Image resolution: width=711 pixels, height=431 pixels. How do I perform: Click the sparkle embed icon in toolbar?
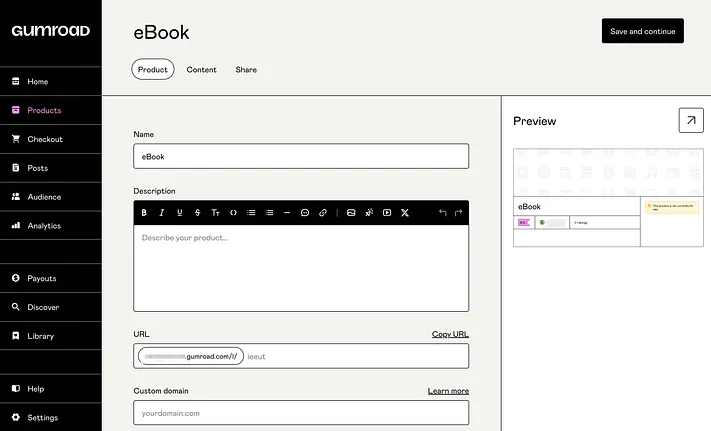click(x=369, y=213)
